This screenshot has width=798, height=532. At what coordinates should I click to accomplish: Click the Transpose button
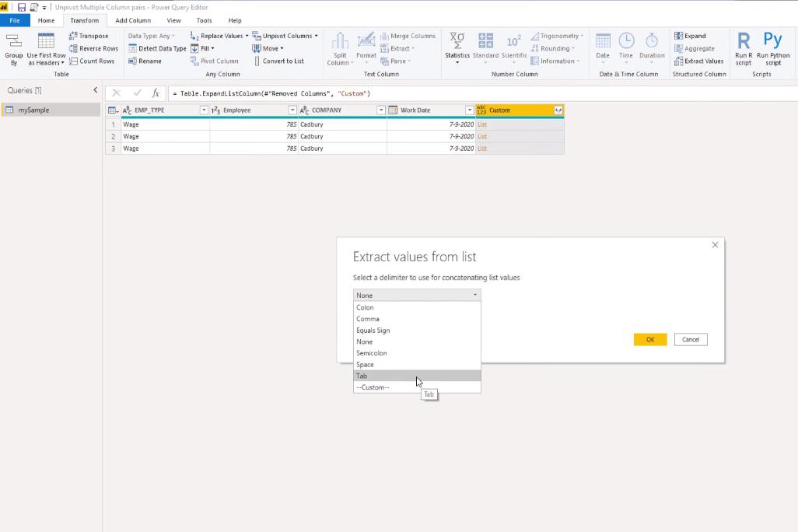click(89, 36)
